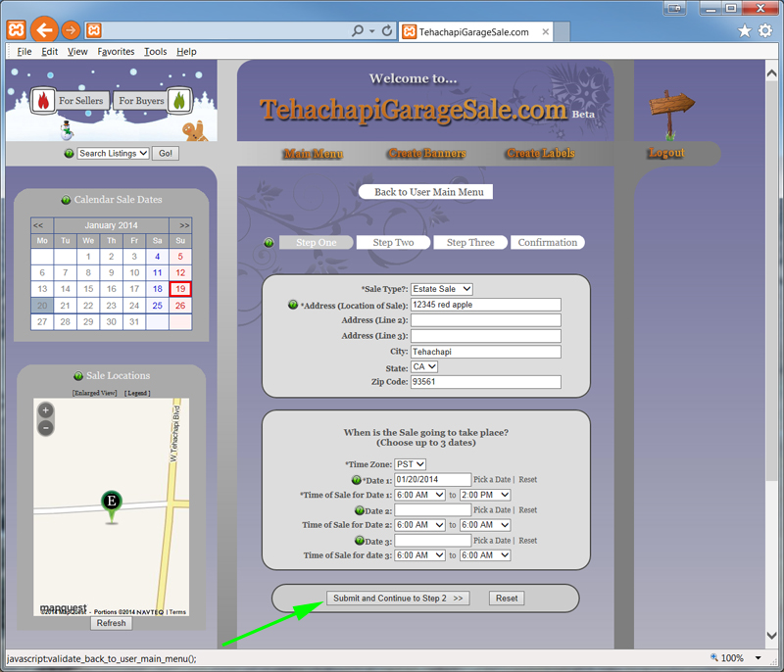Click the Enlarged View map link

tap(95, 393)
